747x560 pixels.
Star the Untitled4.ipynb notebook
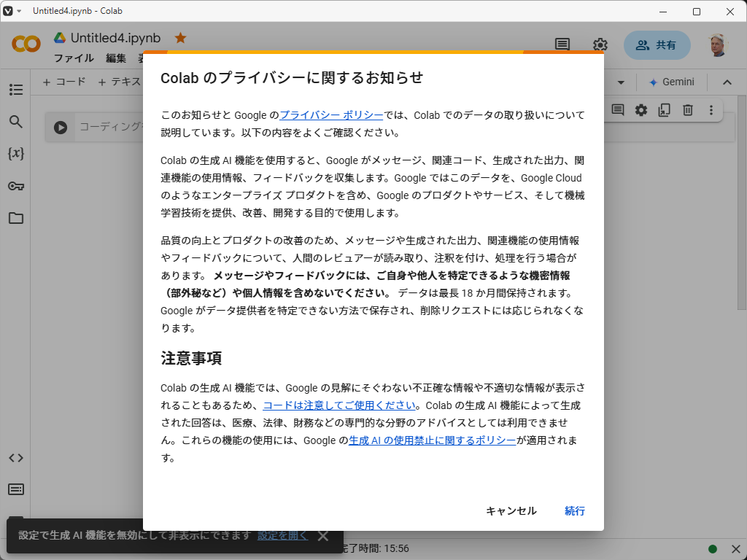point(181,38)
